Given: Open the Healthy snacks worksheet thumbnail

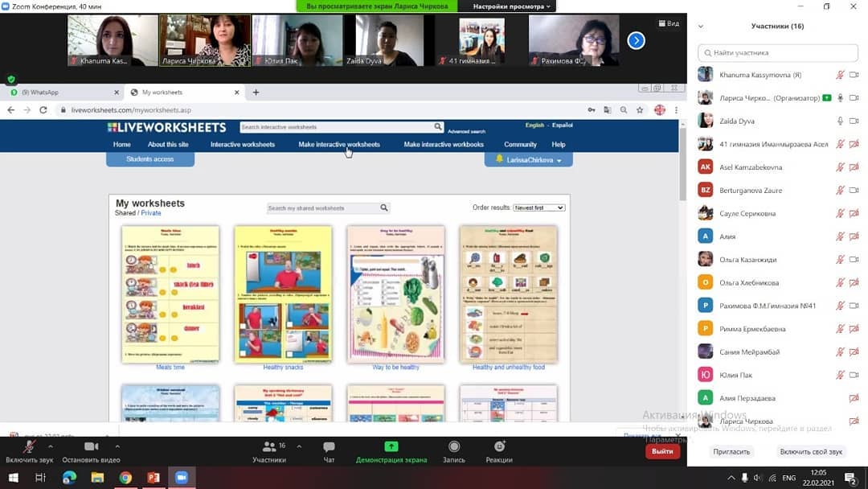Looking at the screenshot, I should click(x=283, y=294).
